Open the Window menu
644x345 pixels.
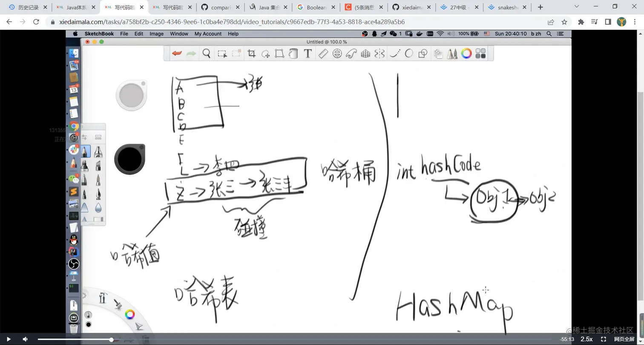(179, 34)
